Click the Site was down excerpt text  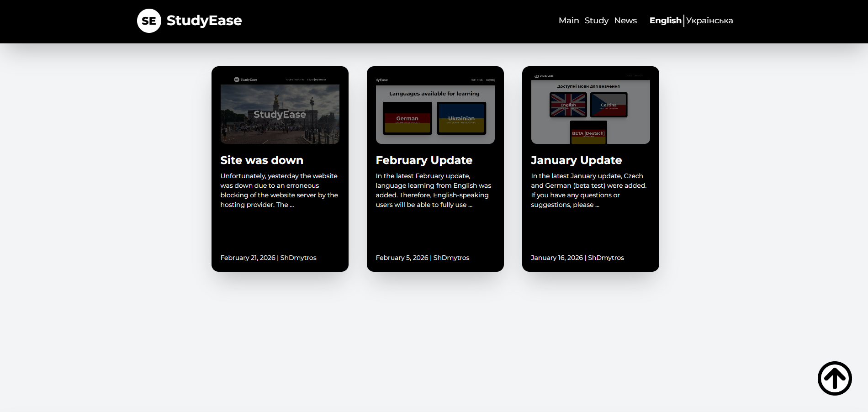[279, 190]
